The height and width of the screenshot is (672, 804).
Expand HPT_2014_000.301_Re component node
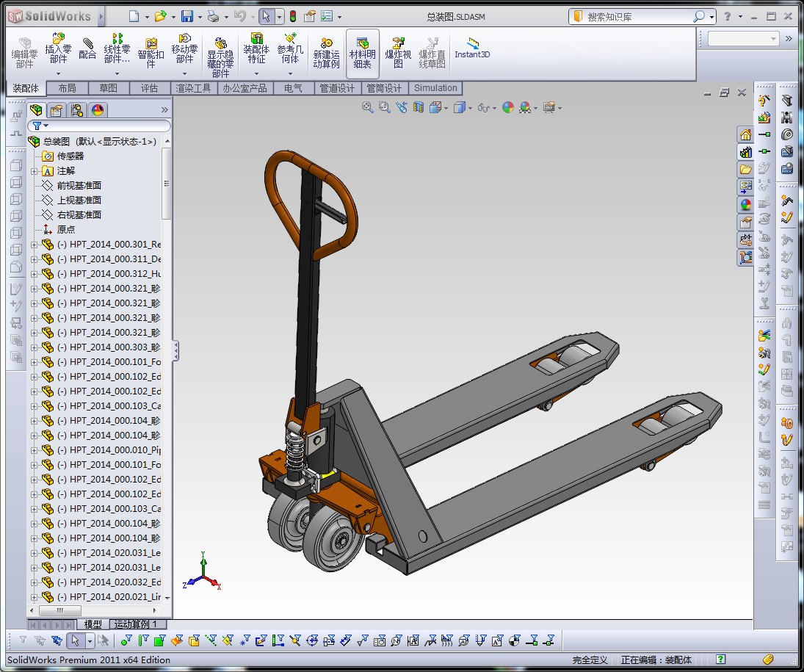click(35, 245)
